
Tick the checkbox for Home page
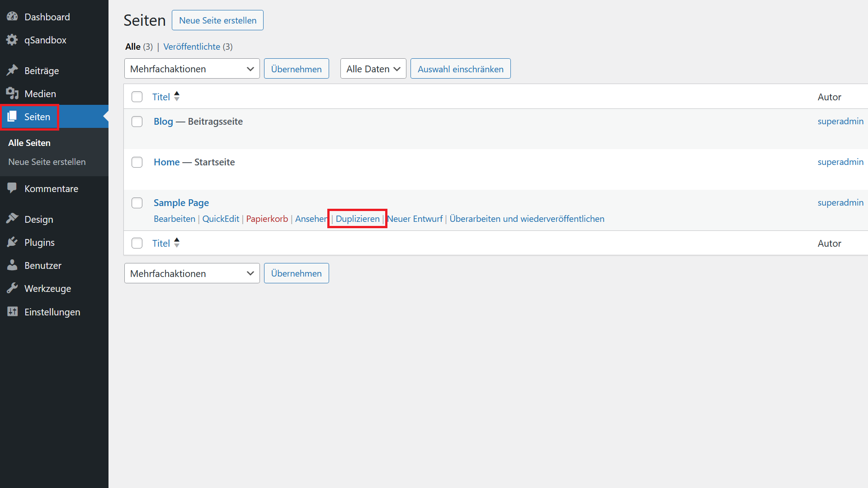[x=137, y=162]
